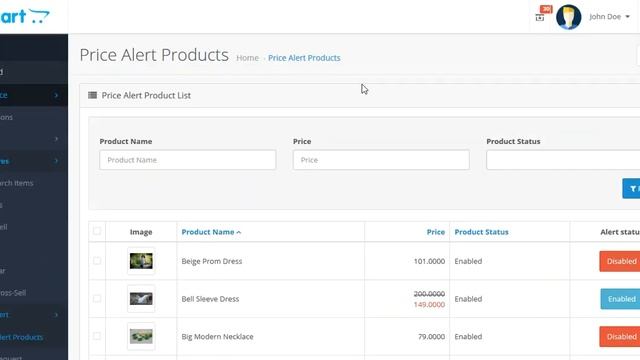This screenshot has width=640, height=360.
Task: Expand the sidebar chevron above Alert Products
Action: pyautogui.click(x=56, y=315)
